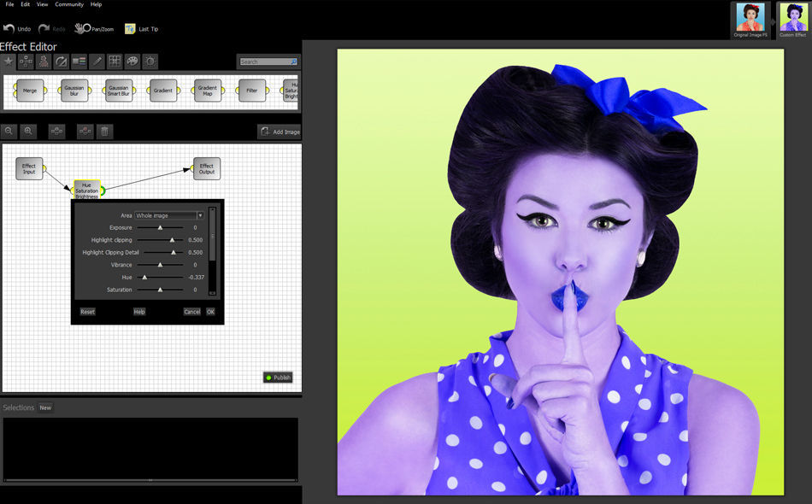Open the View menu

pos(42,4)
